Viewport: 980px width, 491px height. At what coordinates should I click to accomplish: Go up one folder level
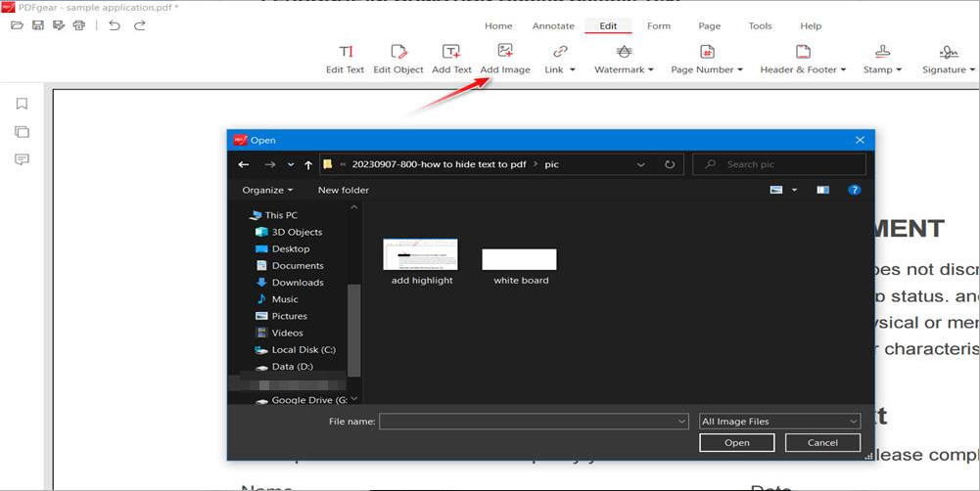tap(308, 165)
